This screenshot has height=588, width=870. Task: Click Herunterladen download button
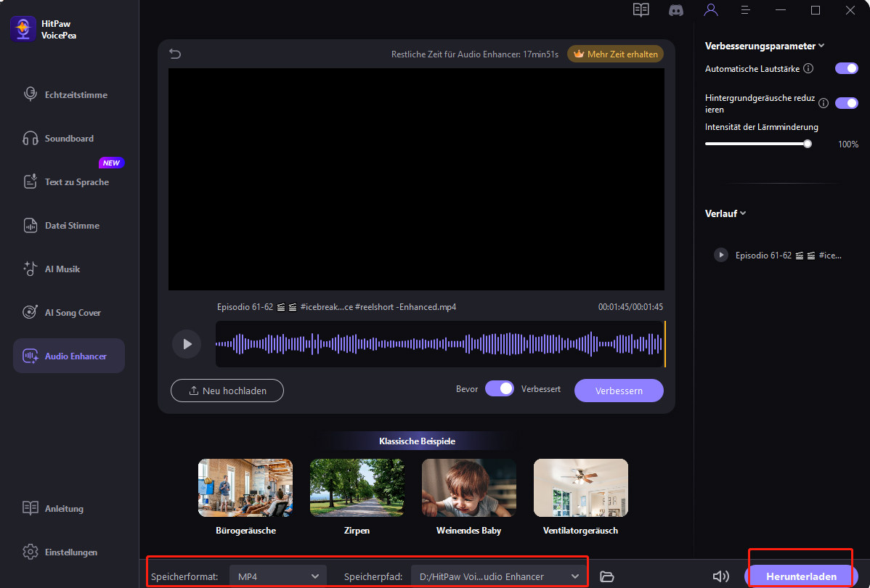tap(801, 576)
